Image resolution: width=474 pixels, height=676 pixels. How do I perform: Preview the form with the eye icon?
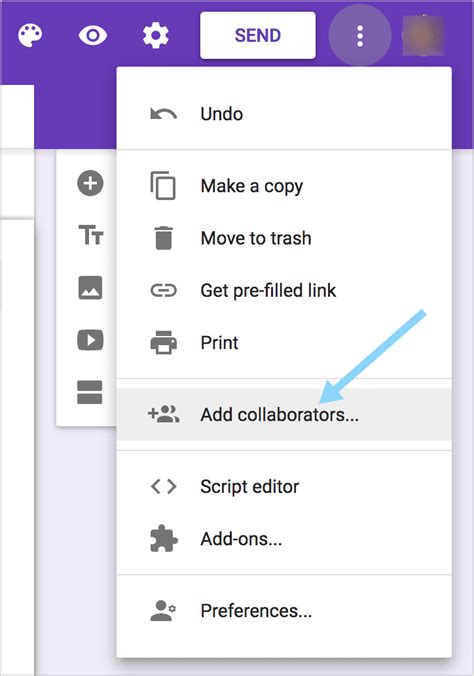[93, 35]
